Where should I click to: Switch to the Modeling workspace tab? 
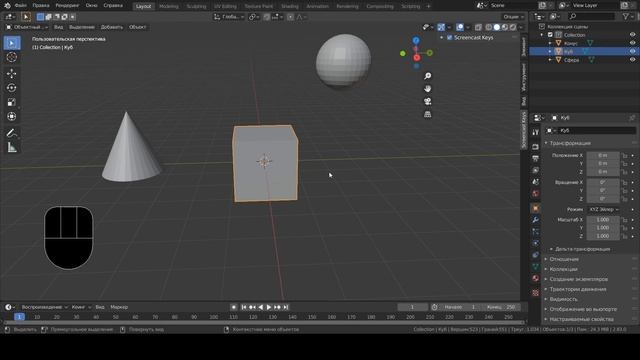169,6
